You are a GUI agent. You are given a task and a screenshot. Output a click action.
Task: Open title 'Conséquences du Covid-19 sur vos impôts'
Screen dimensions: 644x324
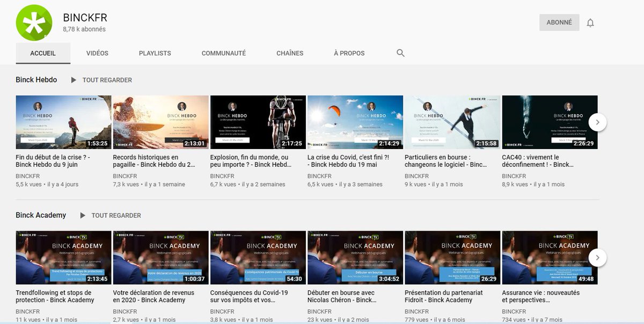click(250, 296)
